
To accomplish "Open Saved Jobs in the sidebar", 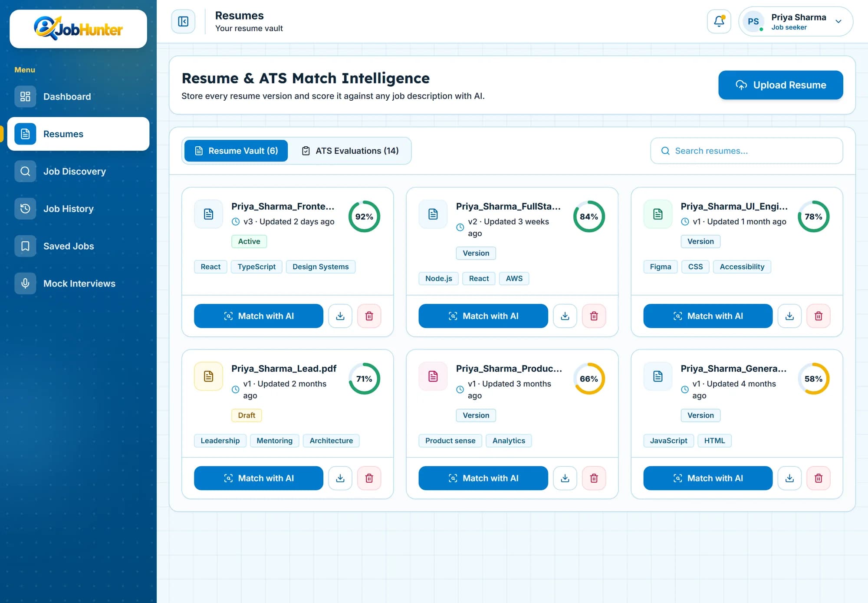I will click(x=78, y=246).
